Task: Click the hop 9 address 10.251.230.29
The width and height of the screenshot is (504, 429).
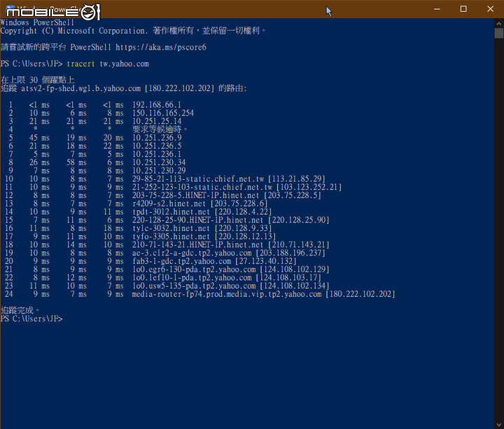Action: click(159, 171)
